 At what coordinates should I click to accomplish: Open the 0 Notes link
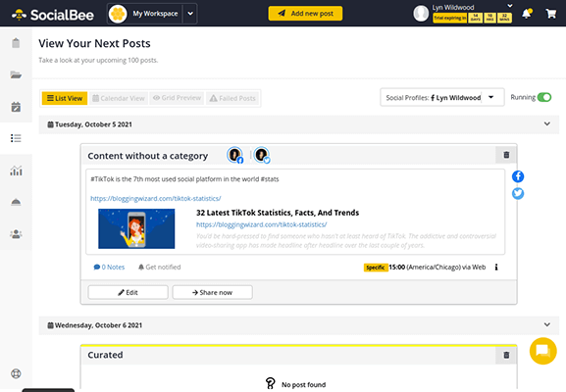pyautogui.click(x=109, y=268)
